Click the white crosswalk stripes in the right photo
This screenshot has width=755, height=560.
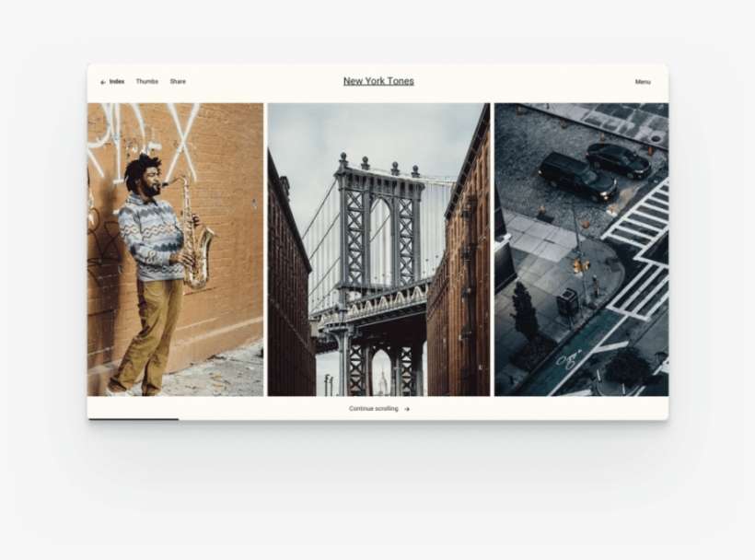point(645,221)
